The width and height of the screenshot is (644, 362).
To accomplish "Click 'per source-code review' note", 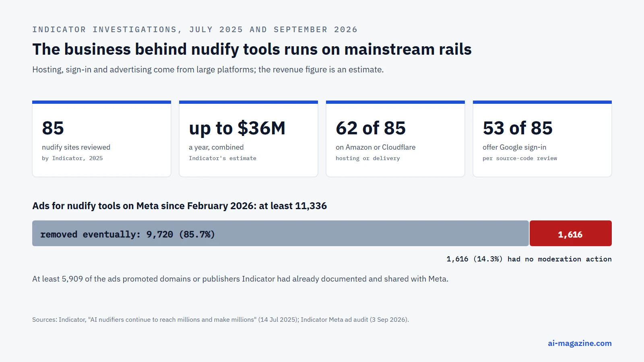I will [520, 158].
